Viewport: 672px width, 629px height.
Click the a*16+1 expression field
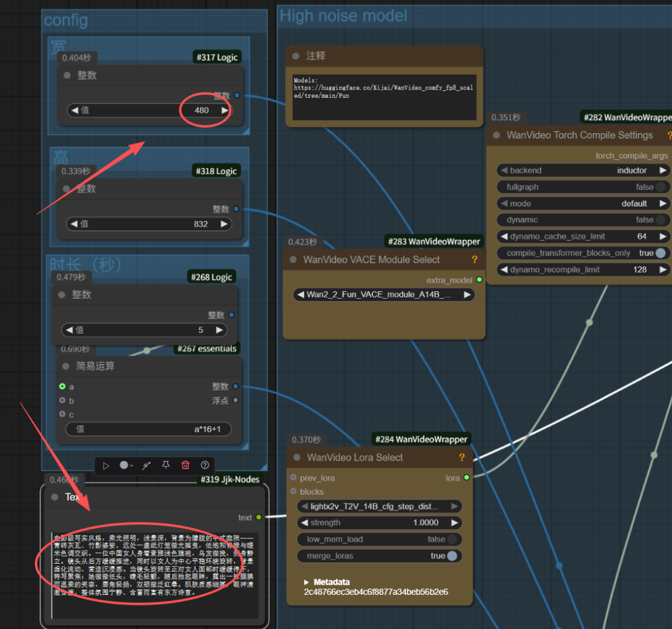(x=148, y=429)
